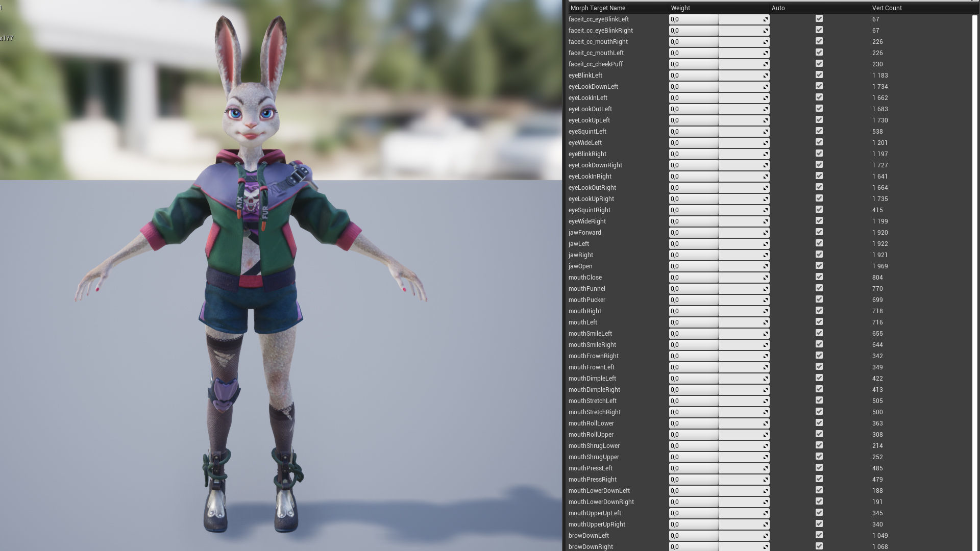The width and height of the screenshot is (980, 551).
Task: Click the arrow icon in jawForward weight field
Action: pyautogui.click(x=766, y=233)
